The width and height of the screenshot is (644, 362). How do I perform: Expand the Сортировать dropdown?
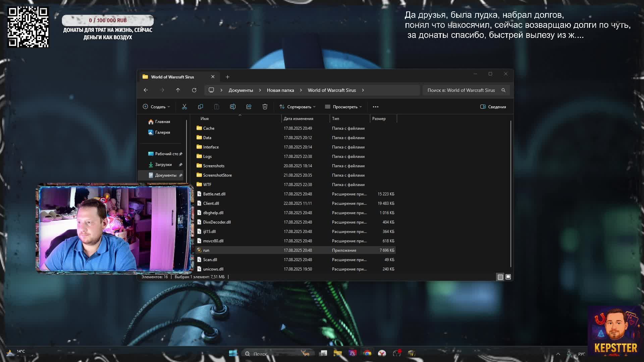(x=297, y=107)
